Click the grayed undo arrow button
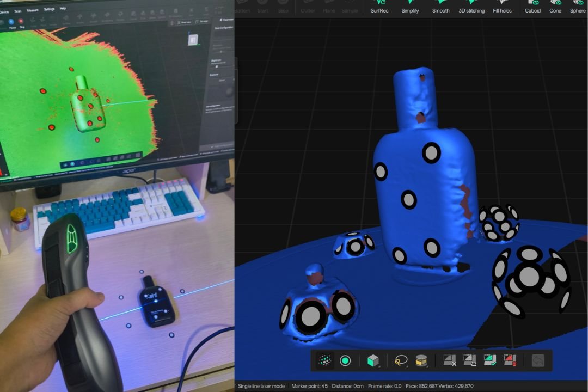Viewport: 588px width, 392px height. click(x=538, y=360)
